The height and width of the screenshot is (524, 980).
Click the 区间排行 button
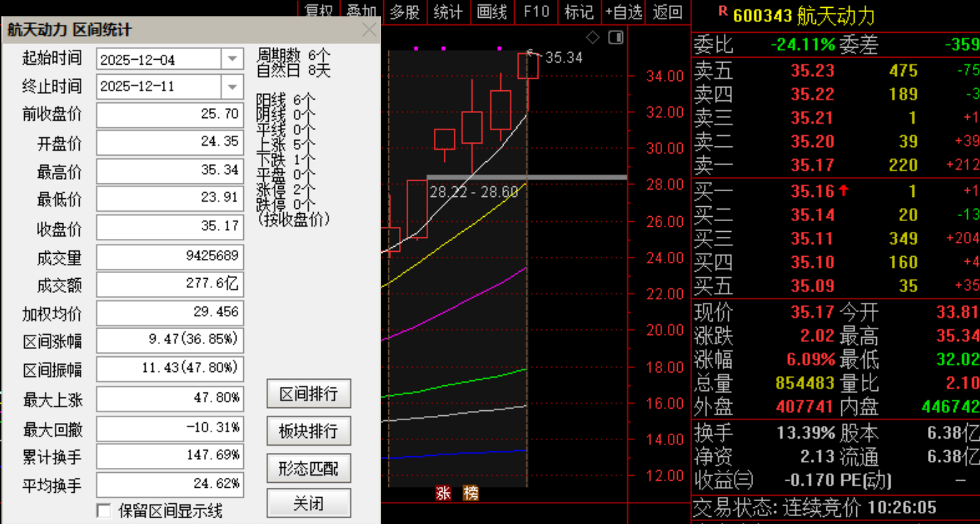309,393
